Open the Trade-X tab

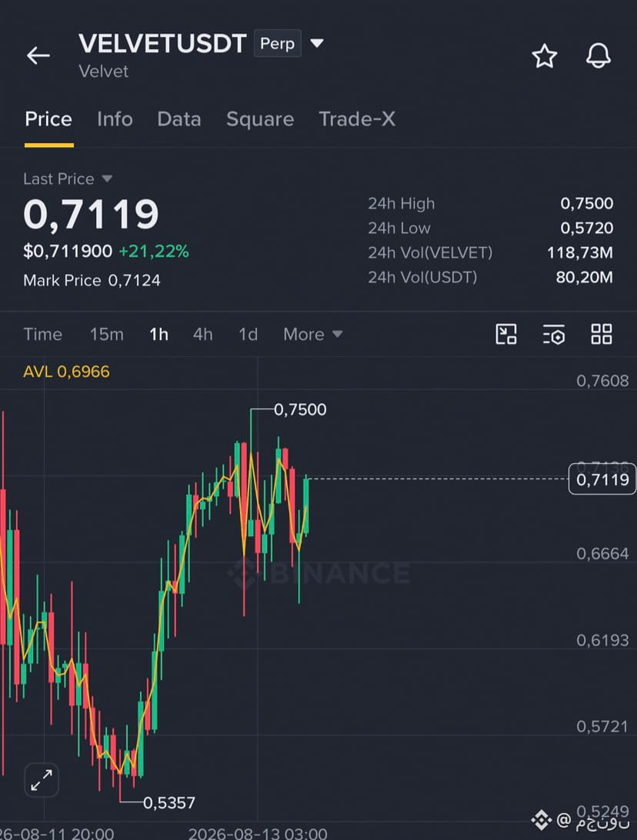click(x=357, y=119)
